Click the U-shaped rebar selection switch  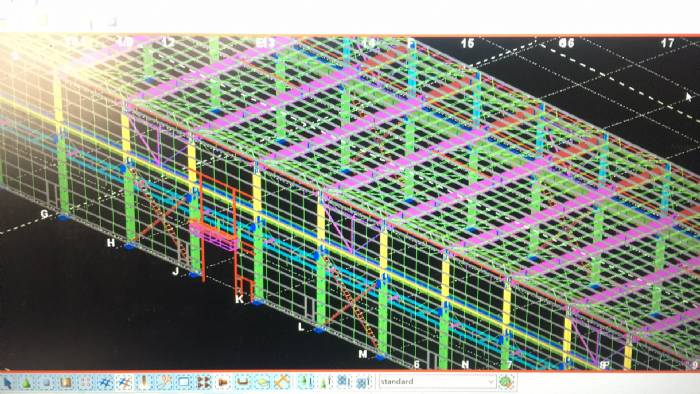(243, 382)
